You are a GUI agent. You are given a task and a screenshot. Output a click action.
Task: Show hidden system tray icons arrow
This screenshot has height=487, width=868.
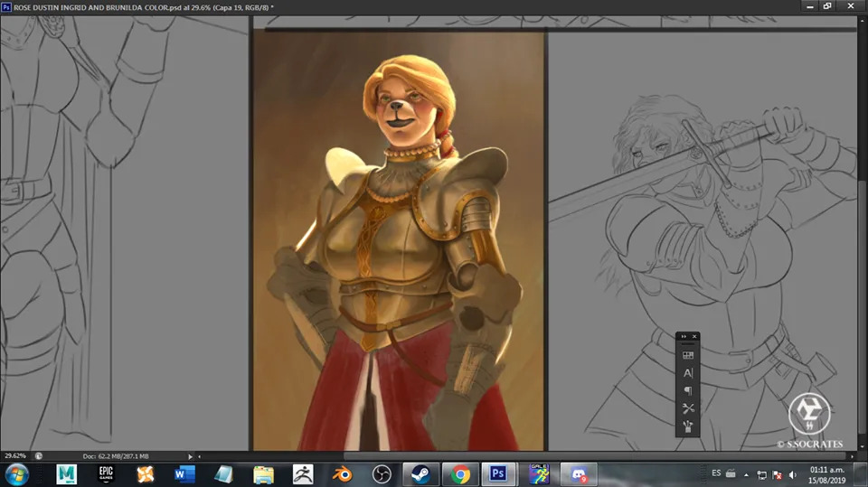(746, 475)
